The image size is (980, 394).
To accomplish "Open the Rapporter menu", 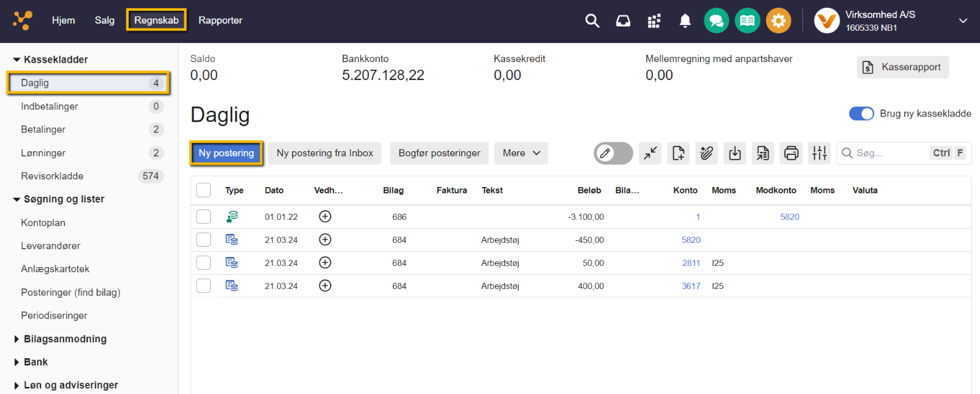I will 220,21.
